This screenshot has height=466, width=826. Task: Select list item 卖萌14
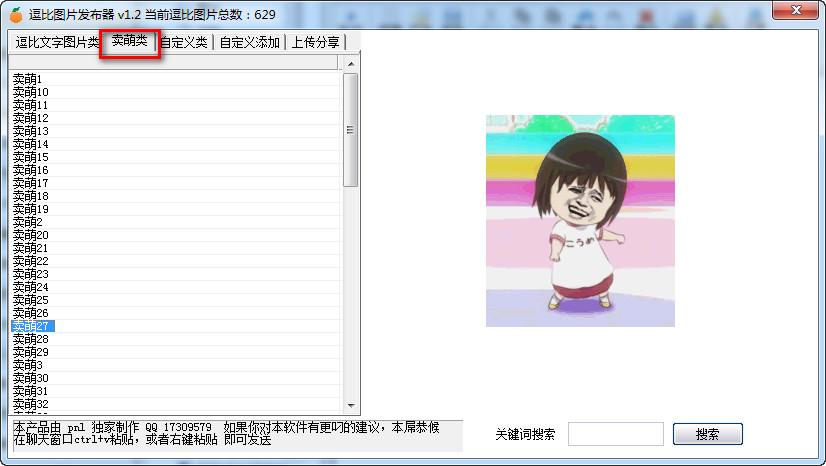tap(31, 144)
